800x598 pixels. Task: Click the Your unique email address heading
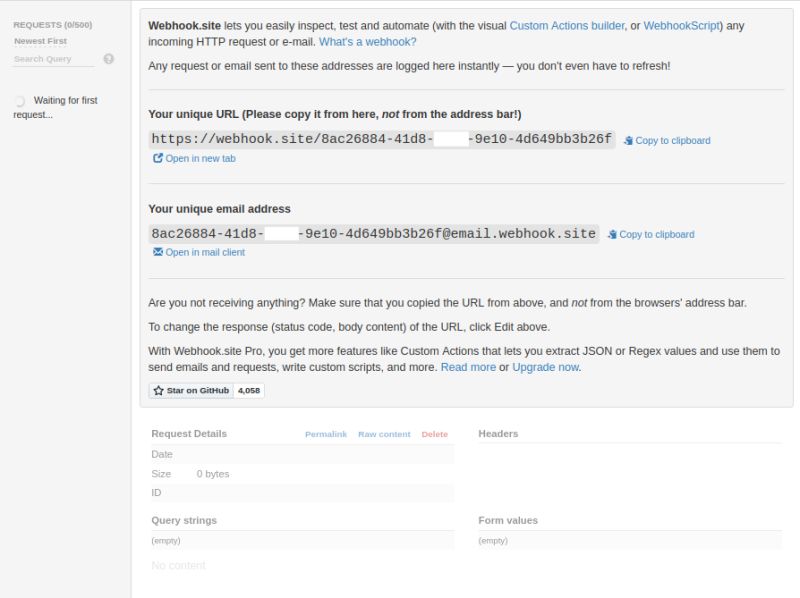[x=219, y=209]
